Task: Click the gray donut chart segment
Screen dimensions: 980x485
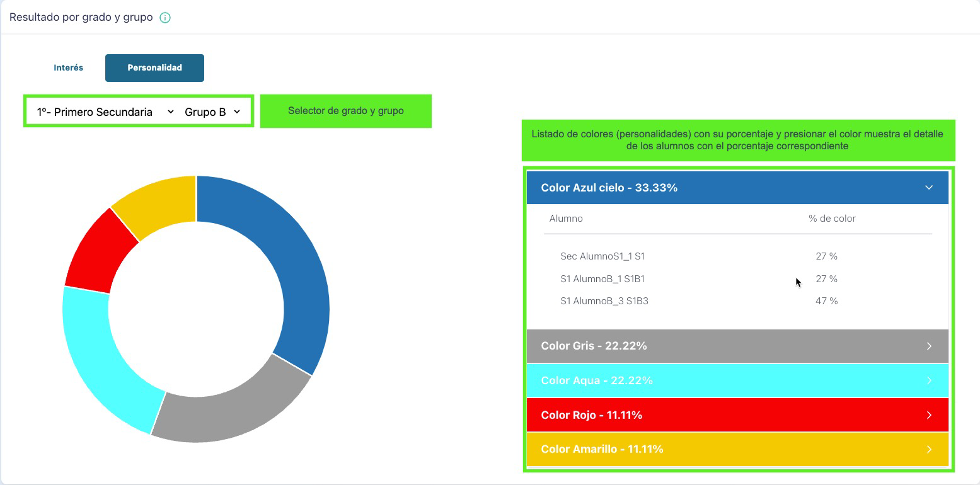Action: [233, 409]
